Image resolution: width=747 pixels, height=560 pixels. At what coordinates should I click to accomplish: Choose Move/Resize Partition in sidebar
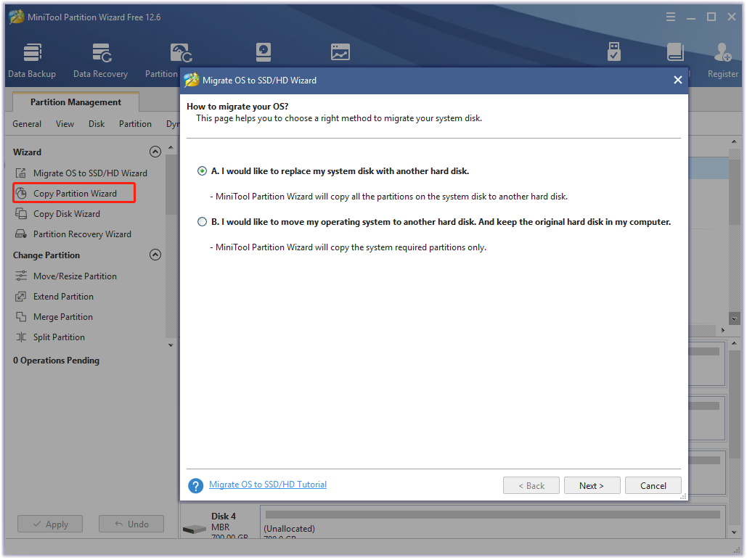click(66, 276)
